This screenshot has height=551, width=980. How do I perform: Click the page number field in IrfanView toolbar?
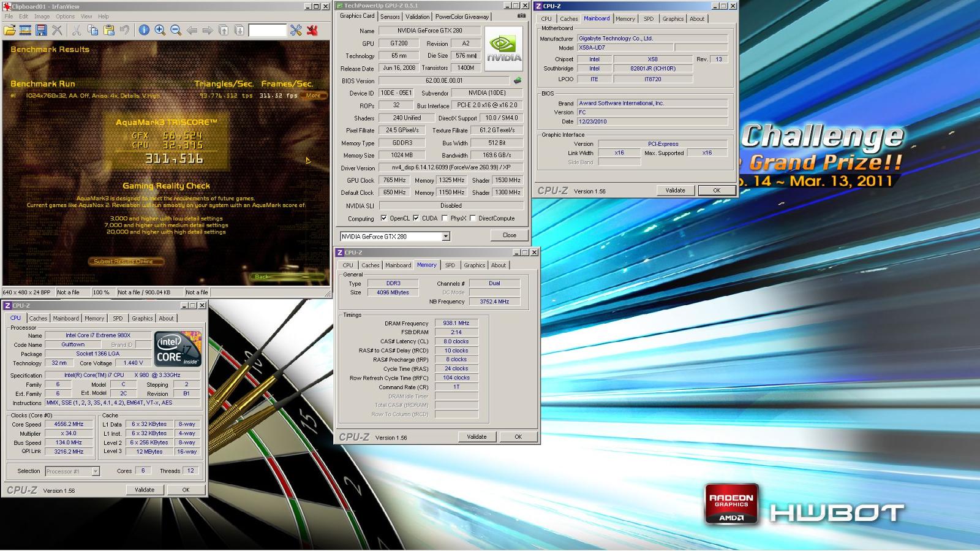pyautogui.click(x=267, y=30)
